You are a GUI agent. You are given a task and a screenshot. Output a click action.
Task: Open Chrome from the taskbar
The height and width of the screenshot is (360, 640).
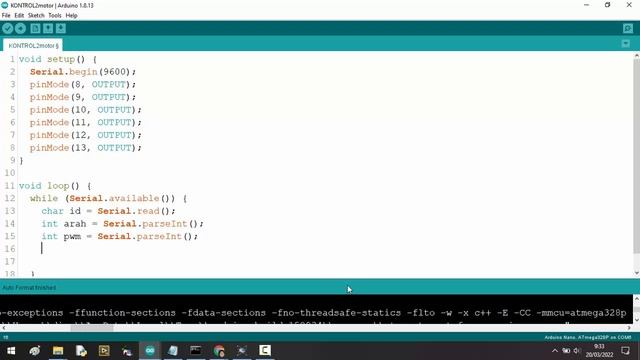(x=219, y=351)
